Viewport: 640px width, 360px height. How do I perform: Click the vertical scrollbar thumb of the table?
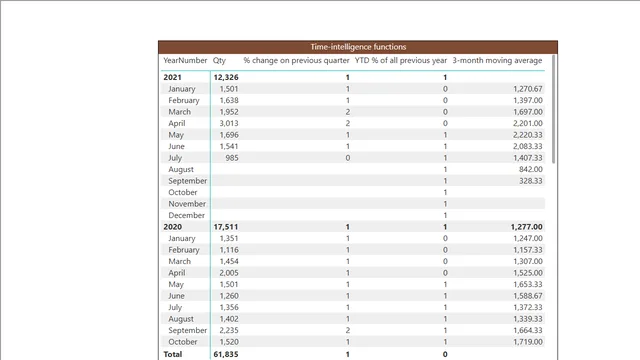tap(553, 109)
